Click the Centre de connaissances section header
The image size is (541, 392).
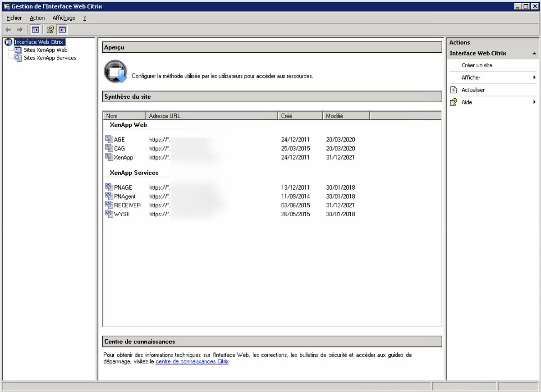(x=272, y=342)
